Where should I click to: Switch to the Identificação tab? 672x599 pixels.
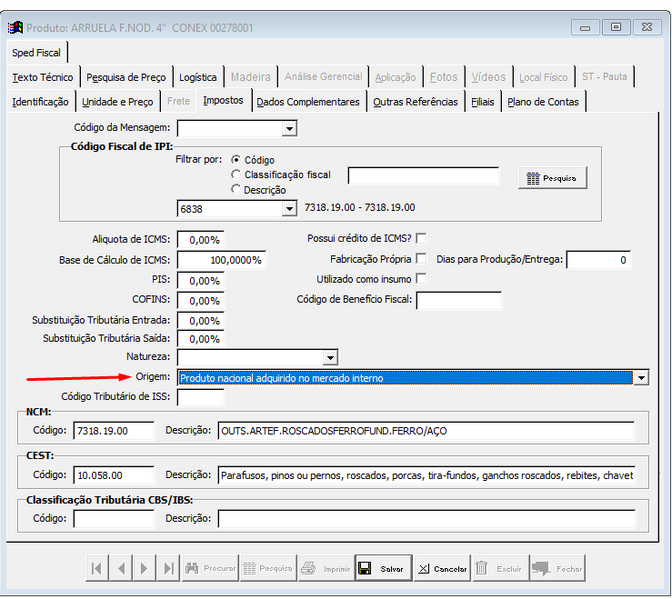[x=40, y=102]
